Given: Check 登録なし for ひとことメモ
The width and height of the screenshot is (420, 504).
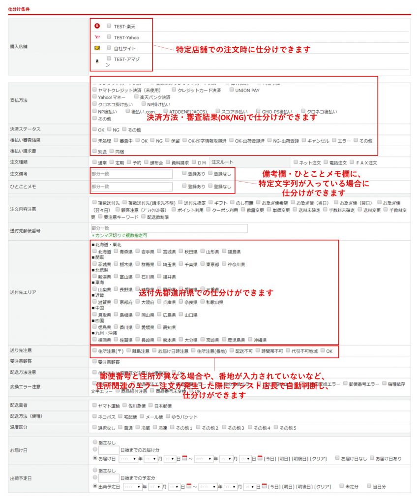Looking at the screenshot, I should [210, 186].
